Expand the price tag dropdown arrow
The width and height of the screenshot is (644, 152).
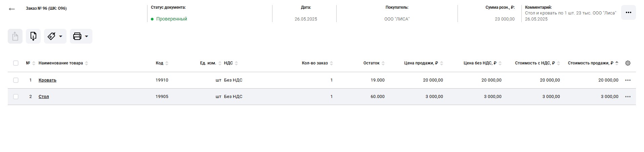pos(61,36)
